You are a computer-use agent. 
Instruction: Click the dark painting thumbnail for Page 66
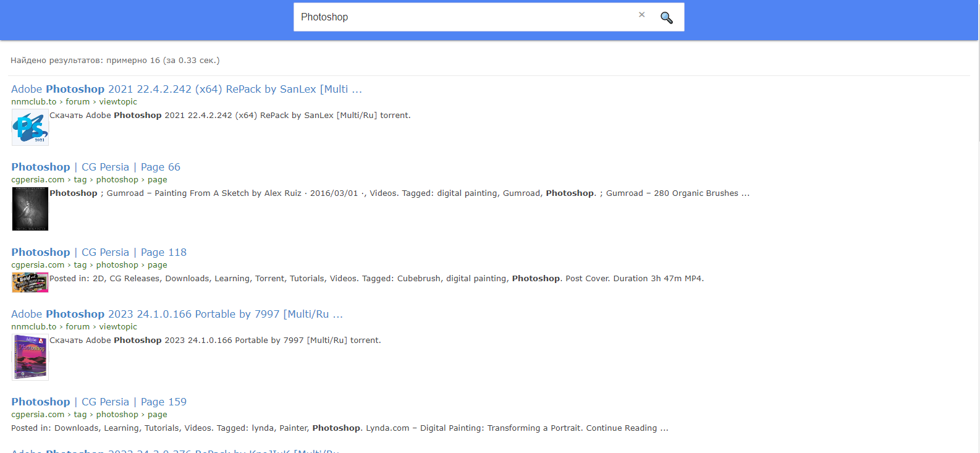(30, 209)
